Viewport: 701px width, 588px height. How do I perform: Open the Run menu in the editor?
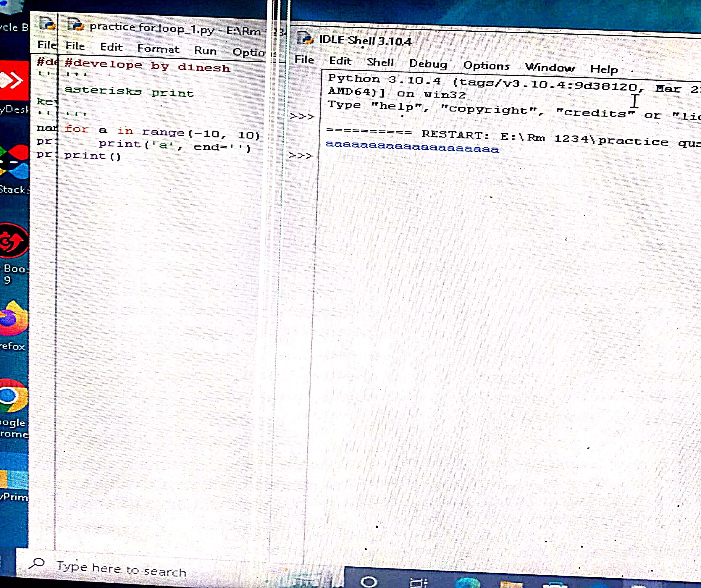pos(205,51)
